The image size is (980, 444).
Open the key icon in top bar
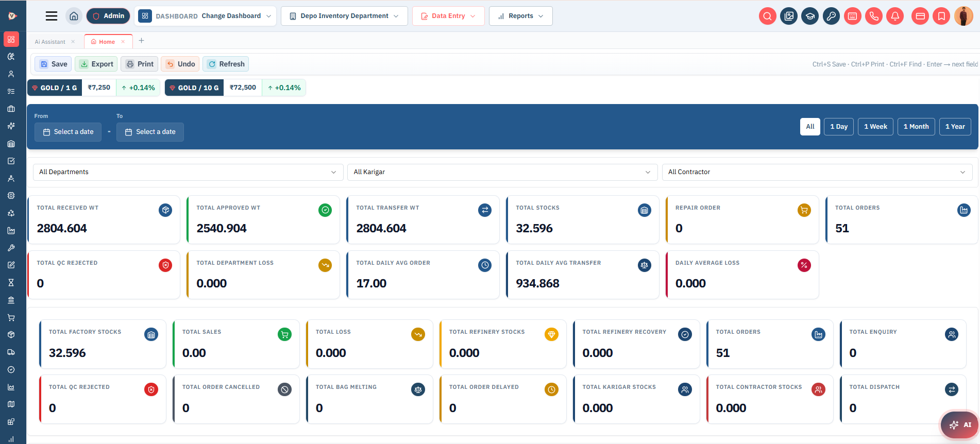coord(831,16)
